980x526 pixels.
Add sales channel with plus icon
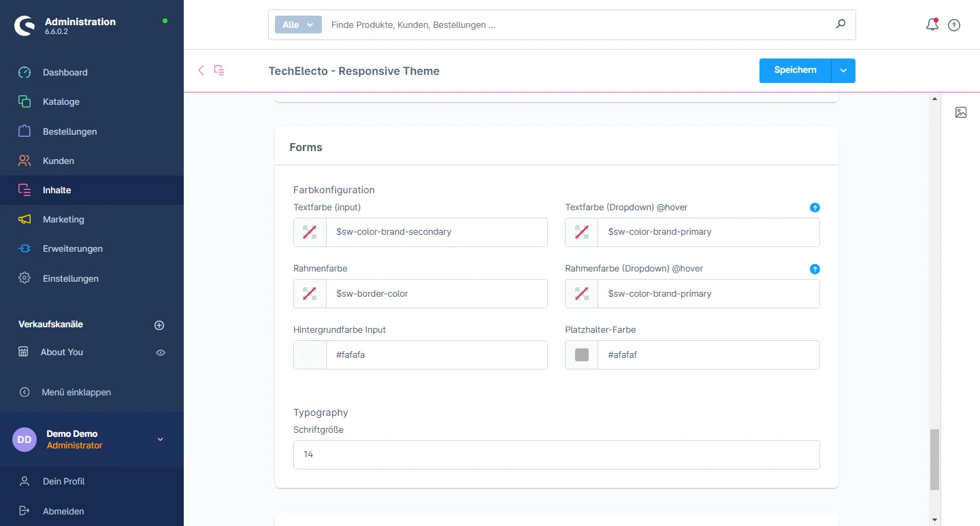159,325
